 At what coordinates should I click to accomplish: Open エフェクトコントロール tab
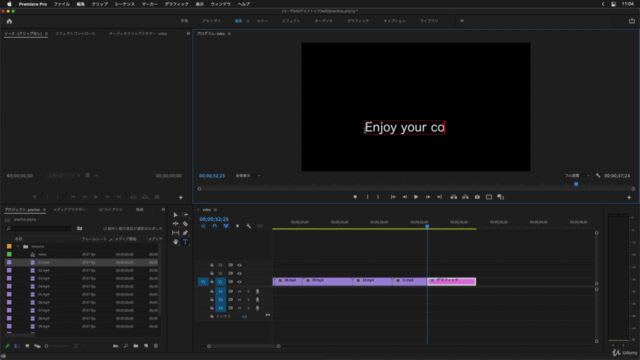(x=76, y=33)
